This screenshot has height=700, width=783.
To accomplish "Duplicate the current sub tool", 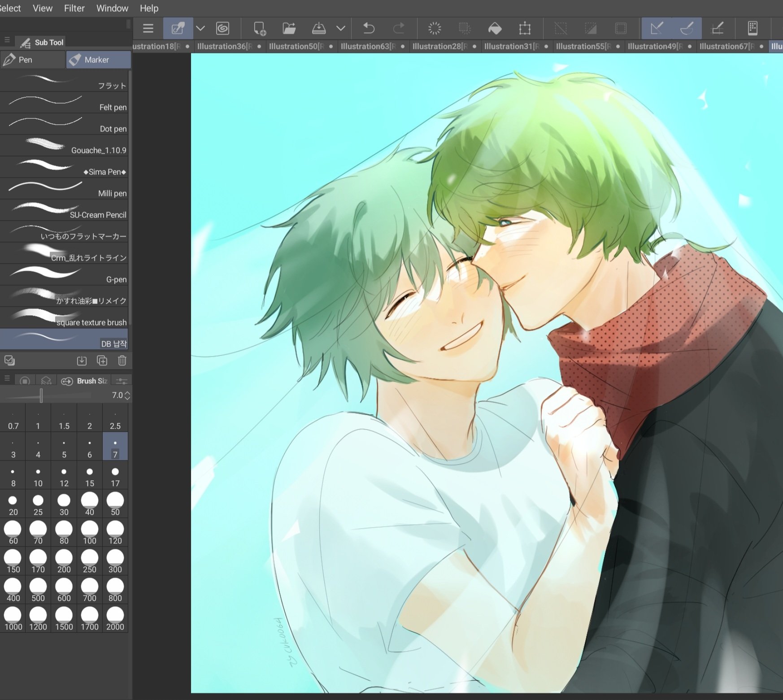I will 102,361.
